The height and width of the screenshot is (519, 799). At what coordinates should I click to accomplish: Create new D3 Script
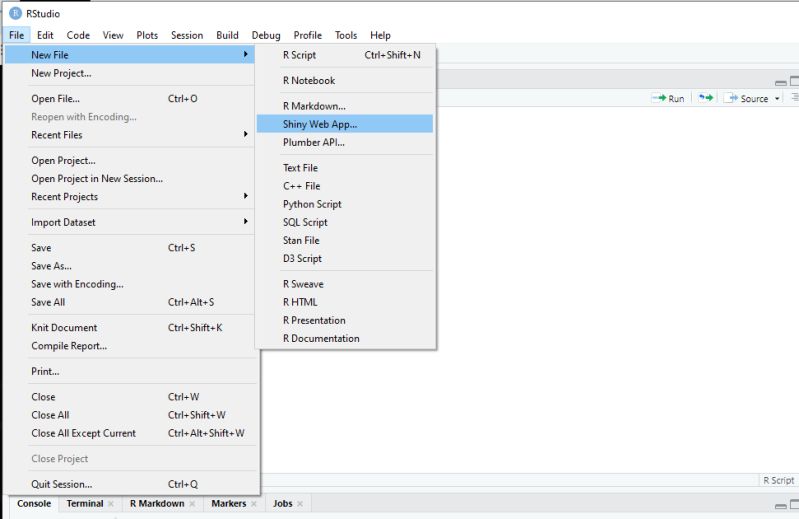[345, 259]
